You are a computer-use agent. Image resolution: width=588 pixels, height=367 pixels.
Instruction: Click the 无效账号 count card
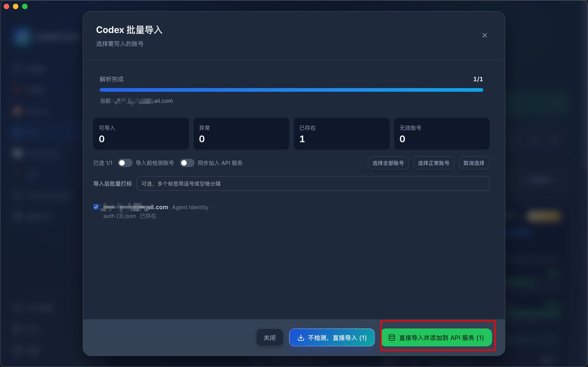(442, 134)
